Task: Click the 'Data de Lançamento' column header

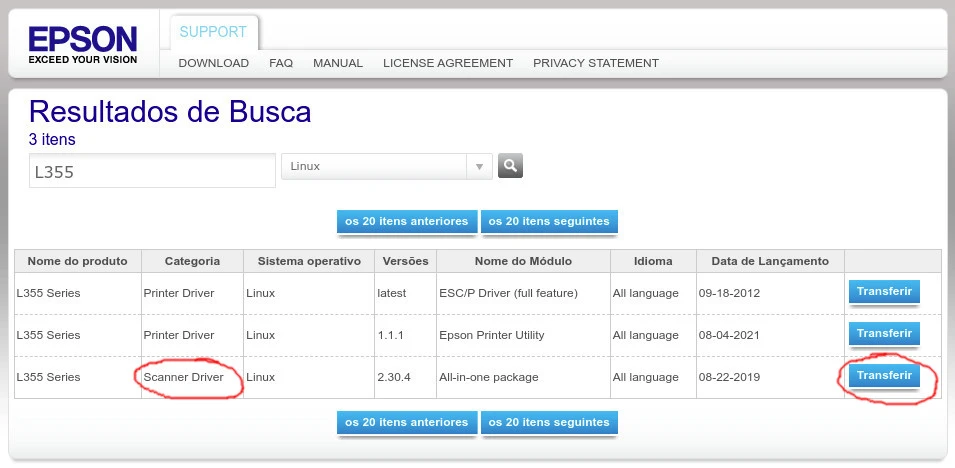Action: pos(770,261)
